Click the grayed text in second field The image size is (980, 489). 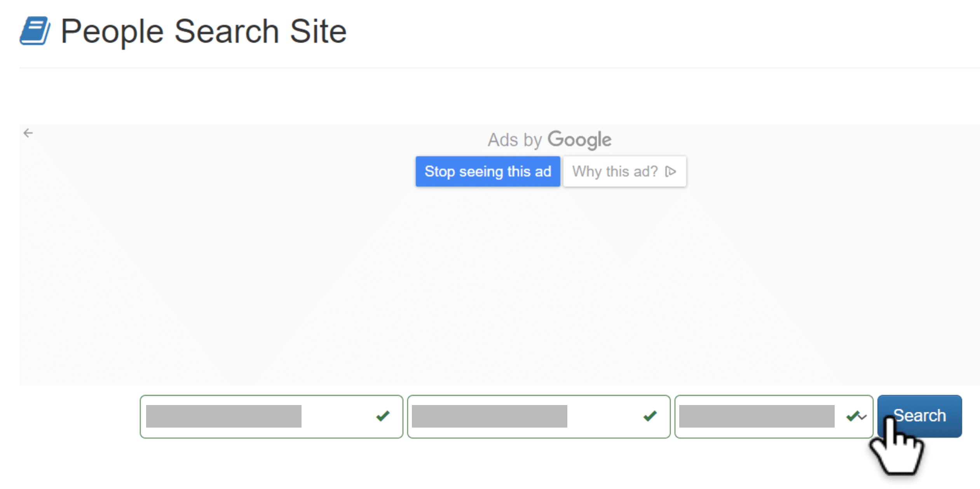(489, 416)
